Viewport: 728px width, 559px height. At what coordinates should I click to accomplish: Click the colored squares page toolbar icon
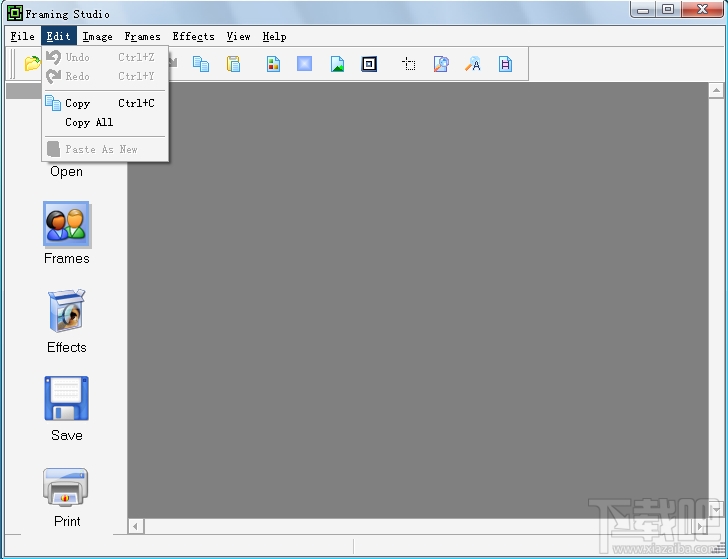click(273, 64)
